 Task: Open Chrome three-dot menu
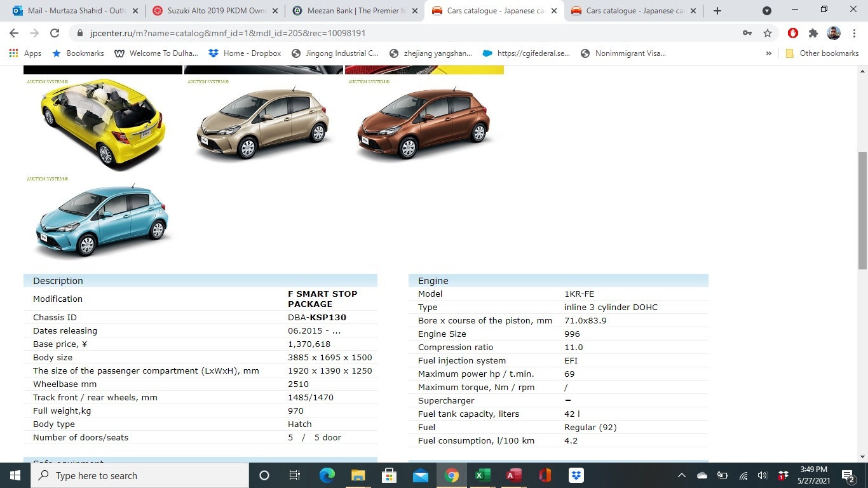(x=854, y=33)
